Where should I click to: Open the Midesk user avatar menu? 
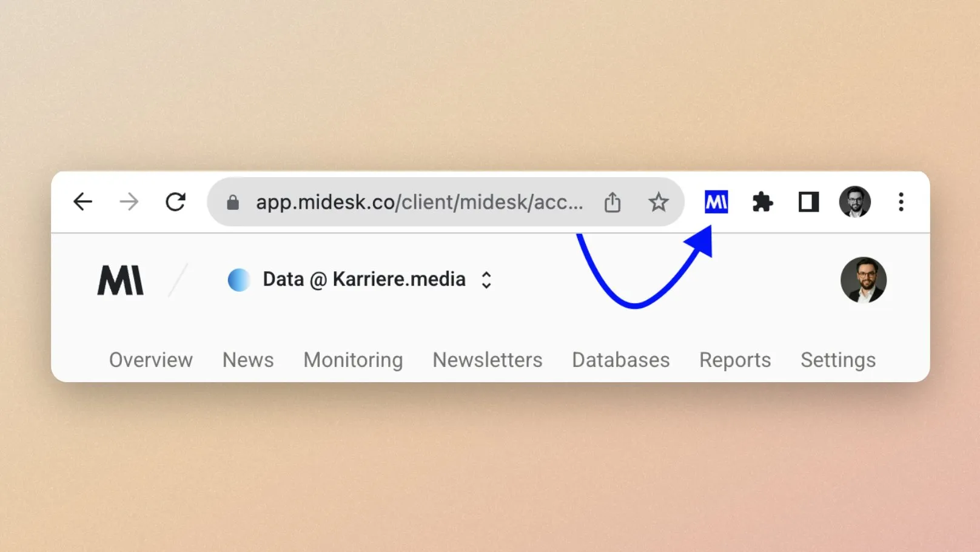[863, 280]
